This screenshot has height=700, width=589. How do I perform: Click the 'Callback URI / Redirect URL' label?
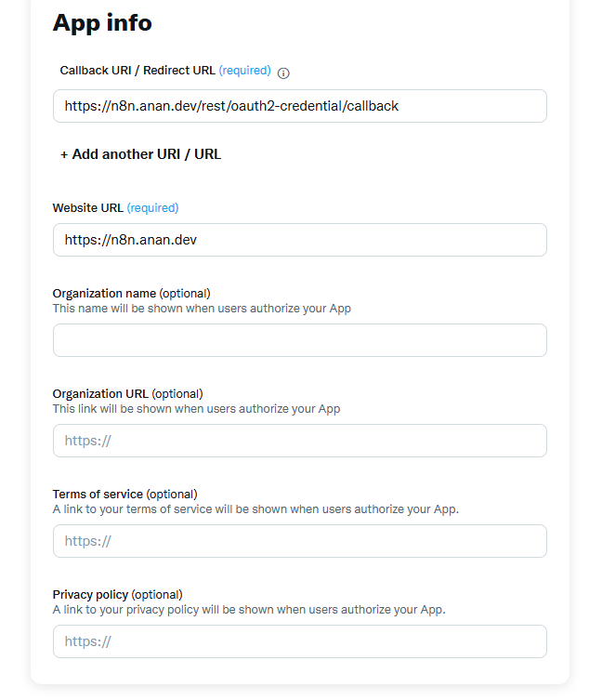click(137, 71)
